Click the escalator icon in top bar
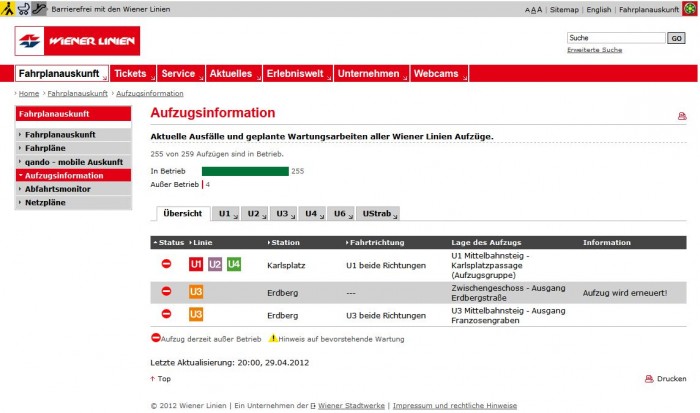Image resolution: width=700 pixels, height=413 pixels. point(40,8)
